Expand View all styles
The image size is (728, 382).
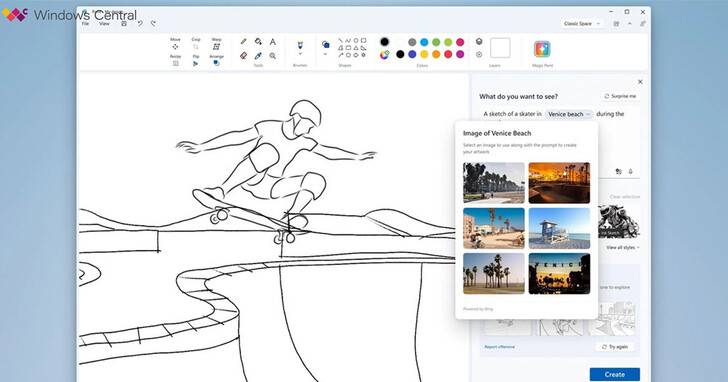[623, 247]
